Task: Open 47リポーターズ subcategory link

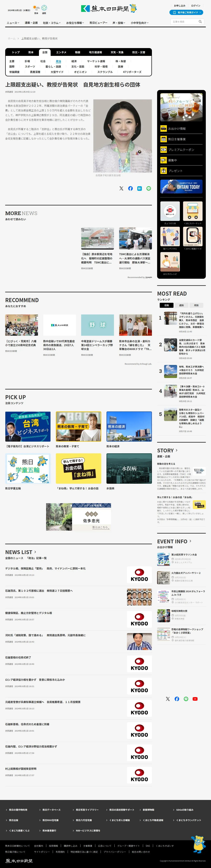Action: click(x=132, y=72)
